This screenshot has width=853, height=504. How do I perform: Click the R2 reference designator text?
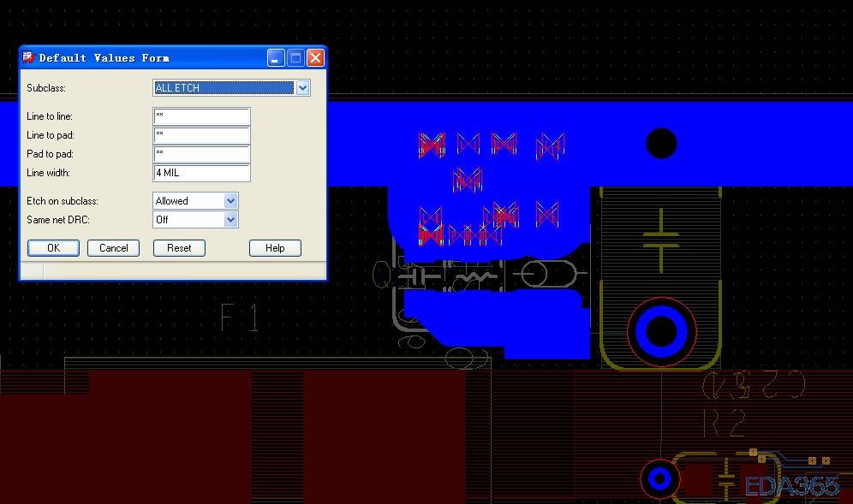[724, 423]
